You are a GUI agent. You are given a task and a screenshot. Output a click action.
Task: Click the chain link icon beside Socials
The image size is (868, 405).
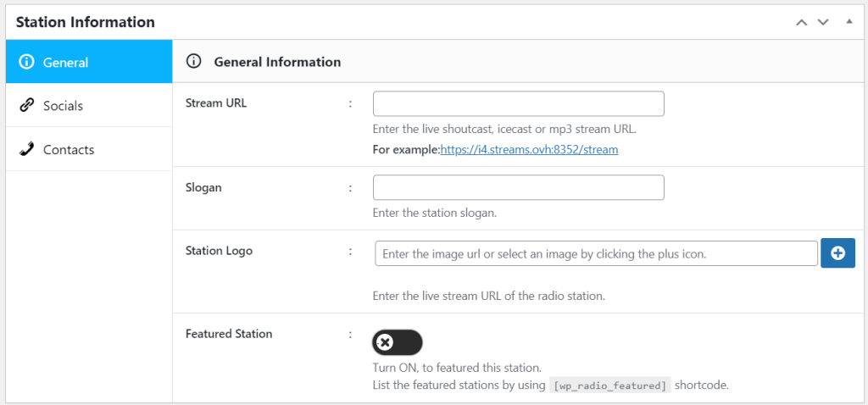pyautogui.click(x=26, y=106)
